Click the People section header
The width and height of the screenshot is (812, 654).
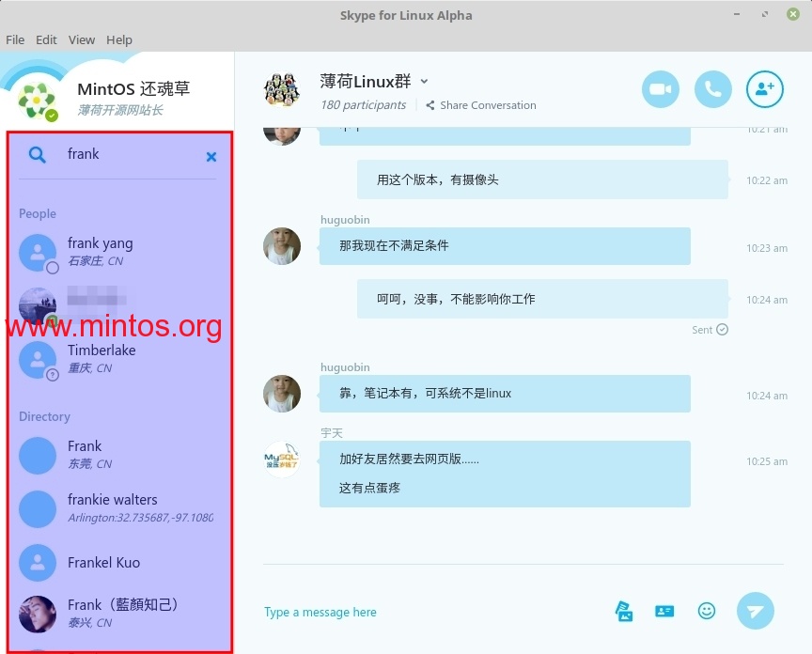tap(38, 213)
